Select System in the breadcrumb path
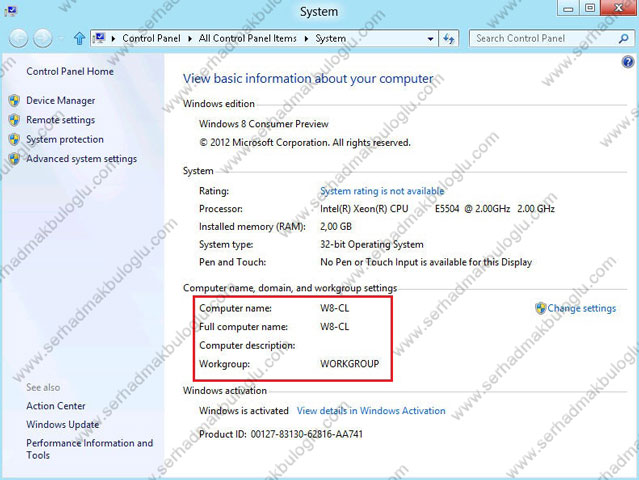This screenshot has height=480, width=639. 331,38
